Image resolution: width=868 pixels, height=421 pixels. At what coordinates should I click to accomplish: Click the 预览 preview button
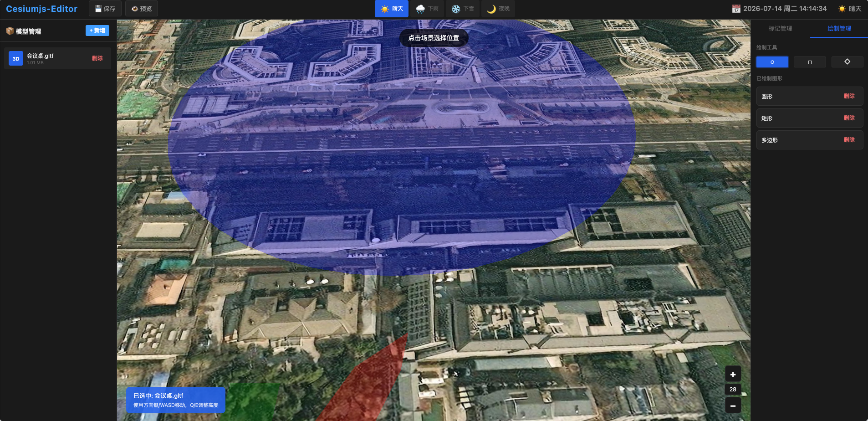pos(142,9)
